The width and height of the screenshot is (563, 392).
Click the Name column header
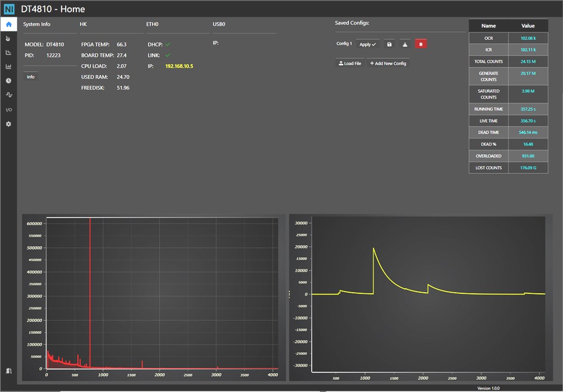[x=488, y=26]
